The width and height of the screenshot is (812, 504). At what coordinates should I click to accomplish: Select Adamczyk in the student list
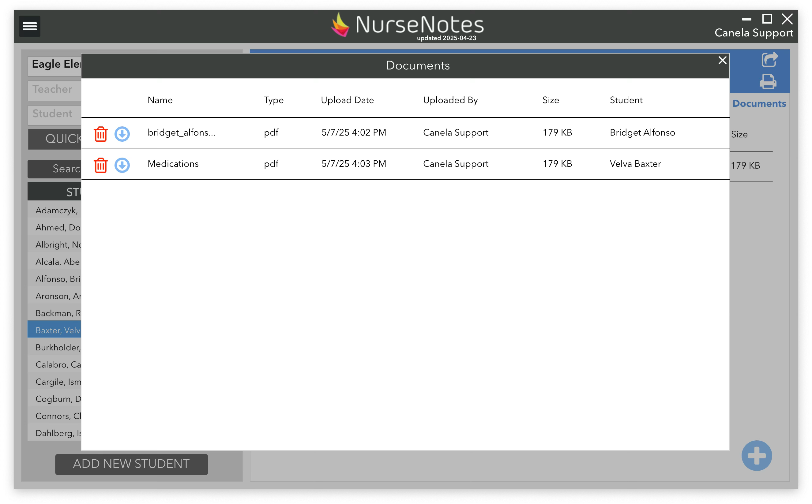pyautogui.click(x=56, y=210)
